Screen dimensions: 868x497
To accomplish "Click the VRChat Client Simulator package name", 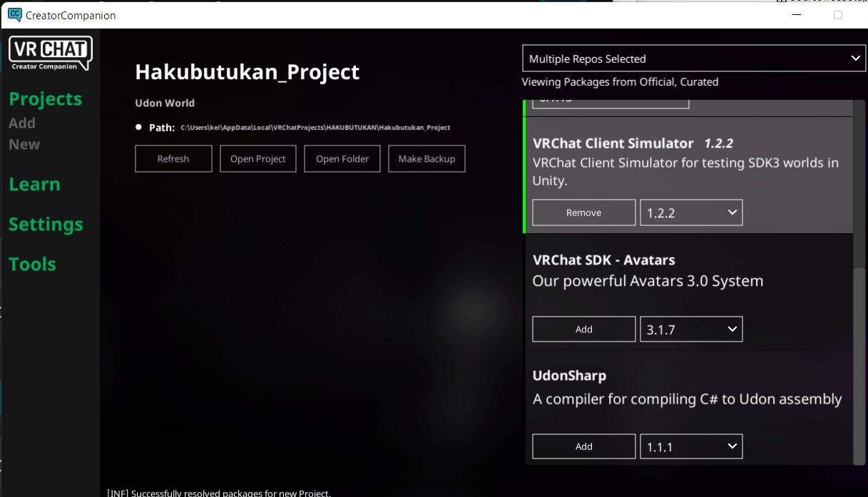I will 613,143.
